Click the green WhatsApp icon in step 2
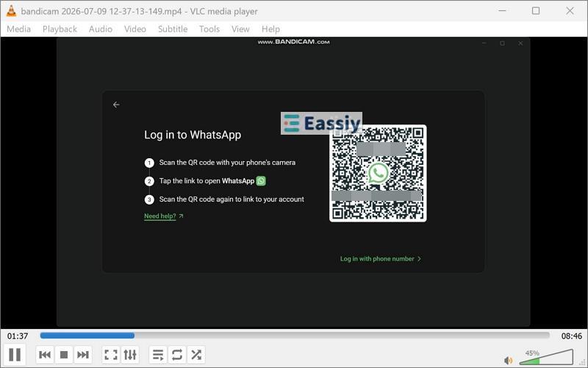This screenshot has width=588, height=368. click(261, 181)
